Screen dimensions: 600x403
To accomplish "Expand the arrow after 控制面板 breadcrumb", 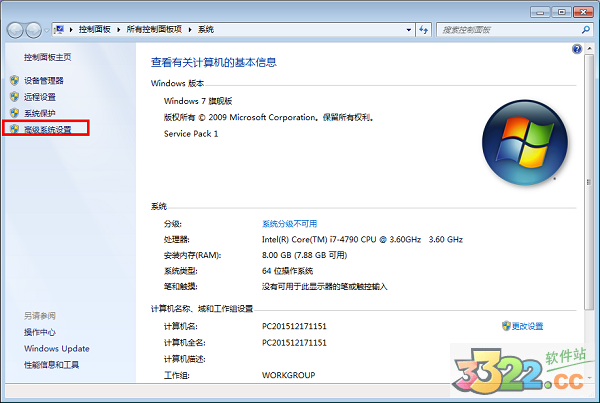I will pos(119,29).
